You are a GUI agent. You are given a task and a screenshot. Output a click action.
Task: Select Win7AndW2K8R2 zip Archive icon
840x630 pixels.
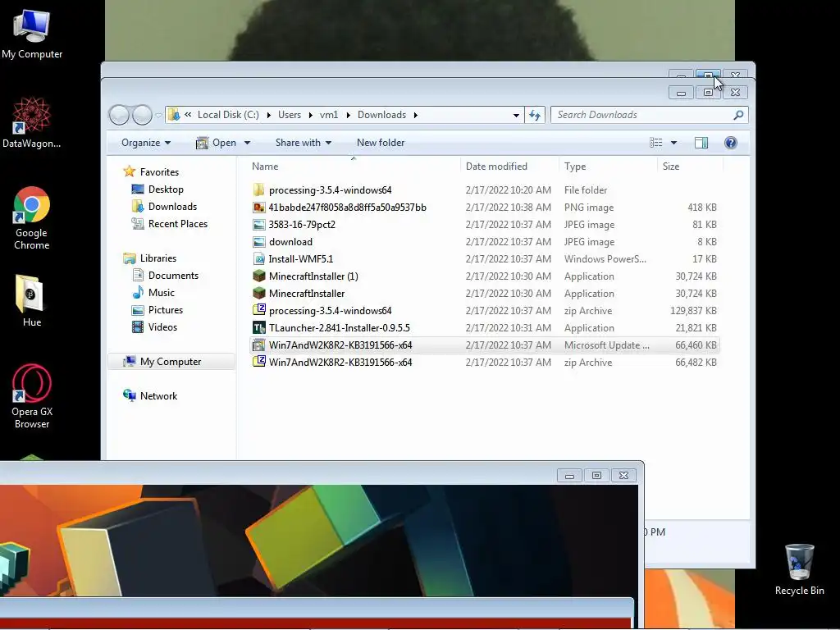tap(258, 362)
